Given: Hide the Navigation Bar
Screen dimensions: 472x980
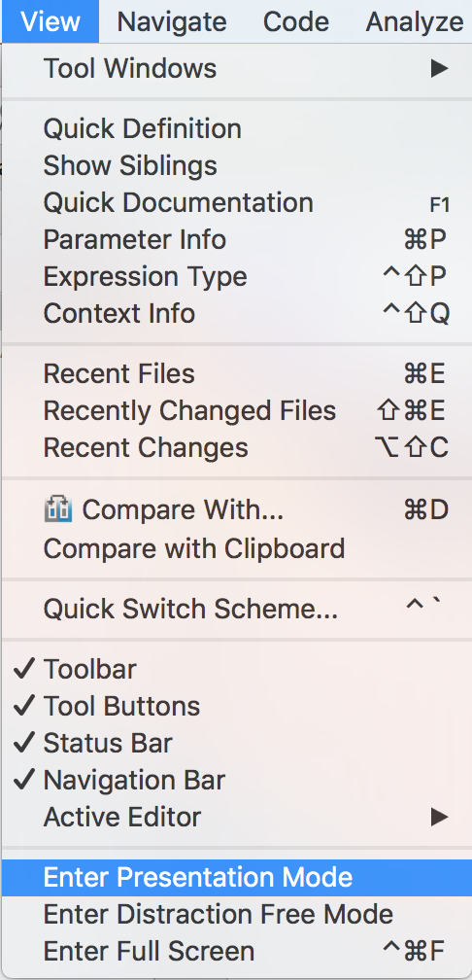Looking at the screenshot, I should point(236,780).
